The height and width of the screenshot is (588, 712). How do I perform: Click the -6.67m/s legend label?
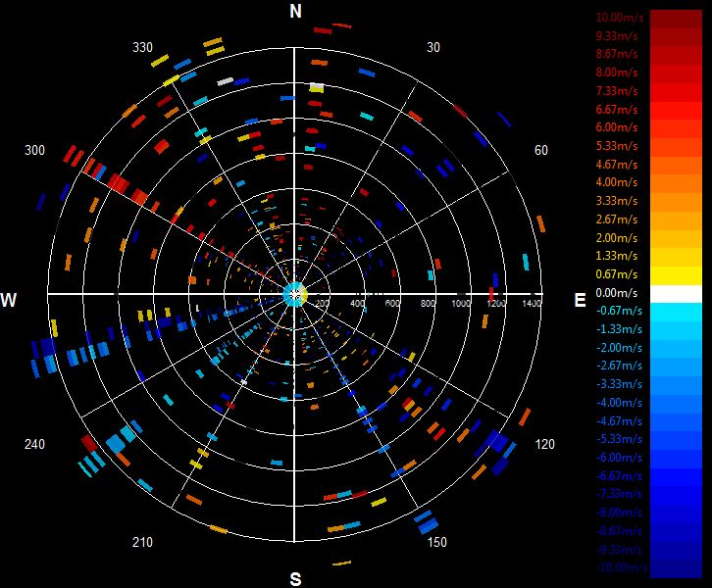click(x=620, y=476)
